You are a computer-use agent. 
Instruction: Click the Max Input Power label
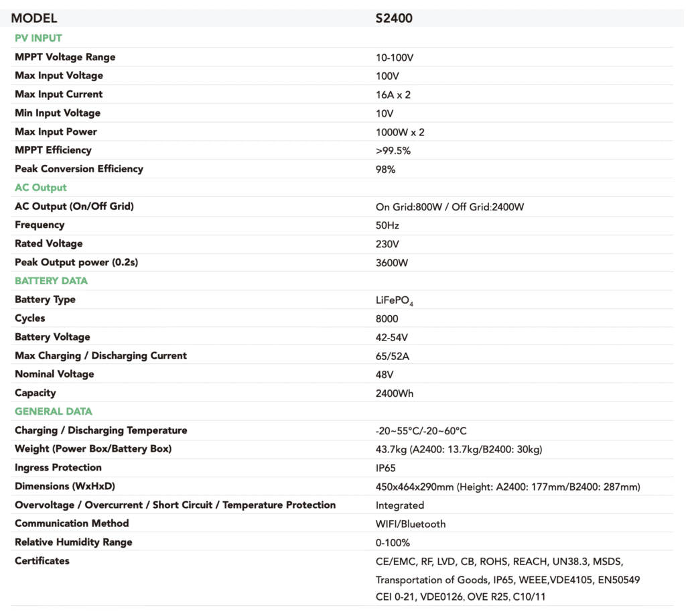click(x=56, y=131)
